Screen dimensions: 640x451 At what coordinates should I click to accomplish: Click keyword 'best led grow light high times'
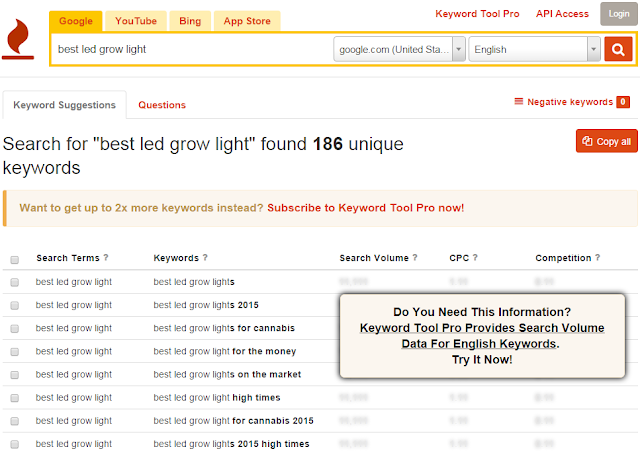click(217, 398)
